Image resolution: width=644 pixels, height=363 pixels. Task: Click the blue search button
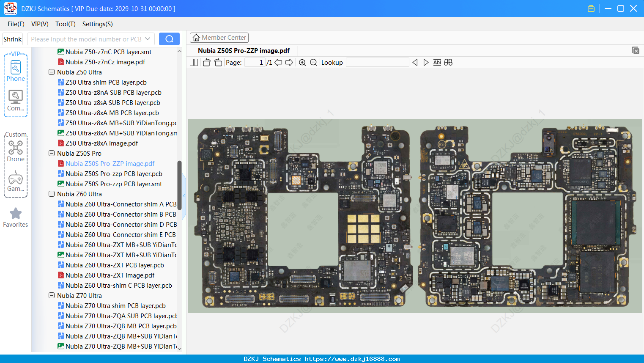tap(169, 39)
